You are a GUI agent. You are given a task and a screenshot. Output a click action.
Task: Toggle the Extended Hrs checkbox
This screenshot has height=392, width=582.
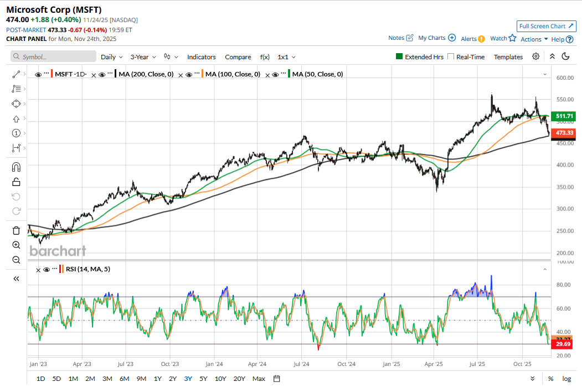[x=399, y=56]
